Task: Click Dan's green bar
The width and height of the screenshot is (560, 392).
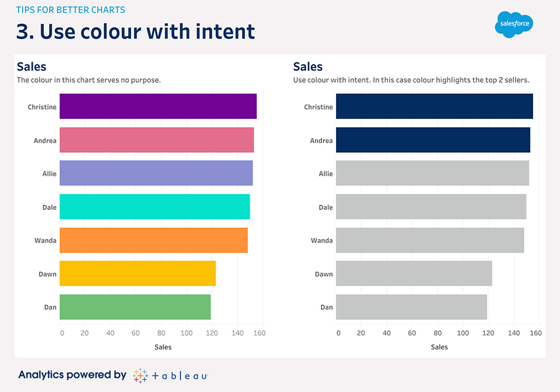Action: click(135, 307)
